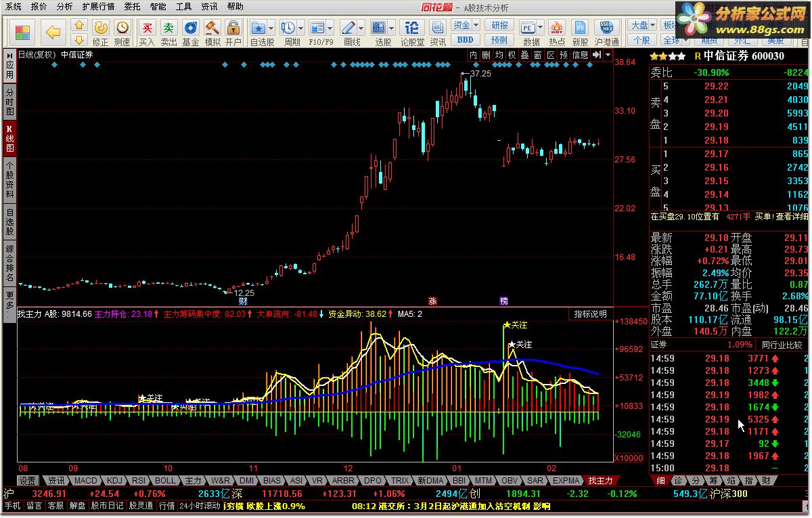
Task: Open the chart header dropdown triangle
Action: [609, 55]
